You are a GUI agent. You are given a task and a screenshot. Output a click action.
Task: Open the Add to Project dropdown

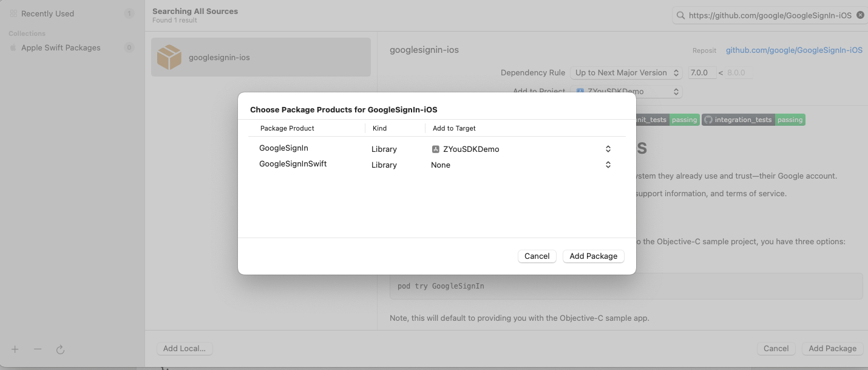628,92
